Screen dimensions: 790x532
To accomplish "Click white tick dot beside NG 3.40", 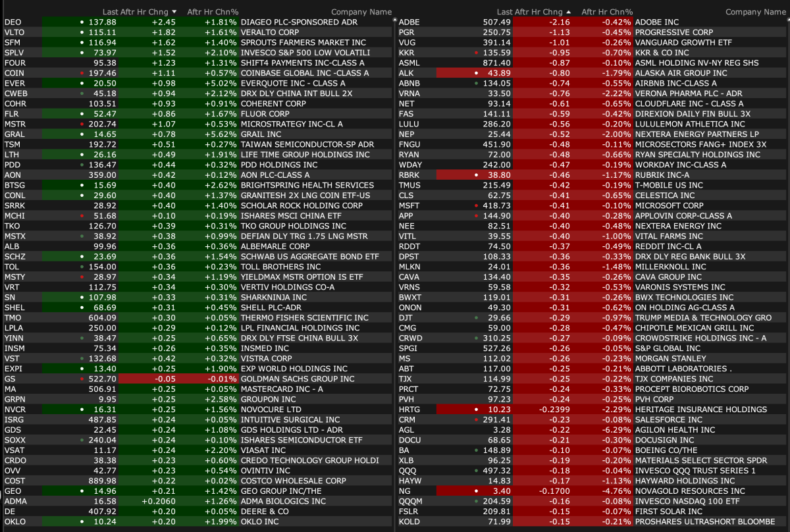I will (476, 491).
